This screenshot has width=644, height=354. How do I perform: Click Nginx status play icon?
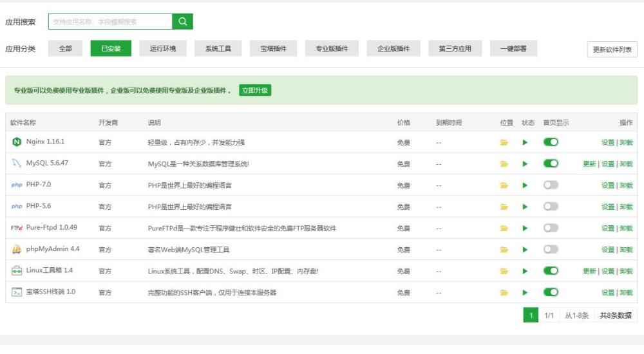click(x=525, y=142)
